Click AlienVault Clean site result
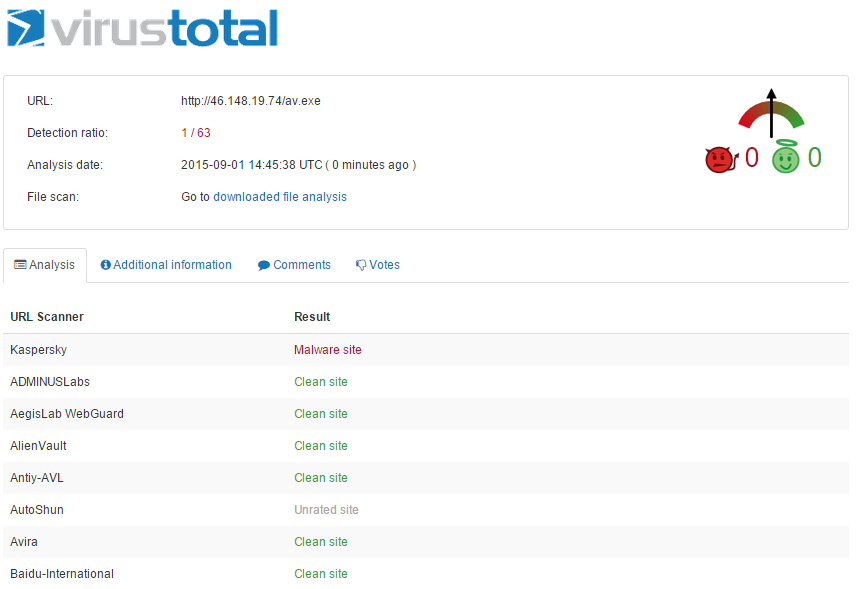The width and height of the screenshot is (860, 589). 321,446
